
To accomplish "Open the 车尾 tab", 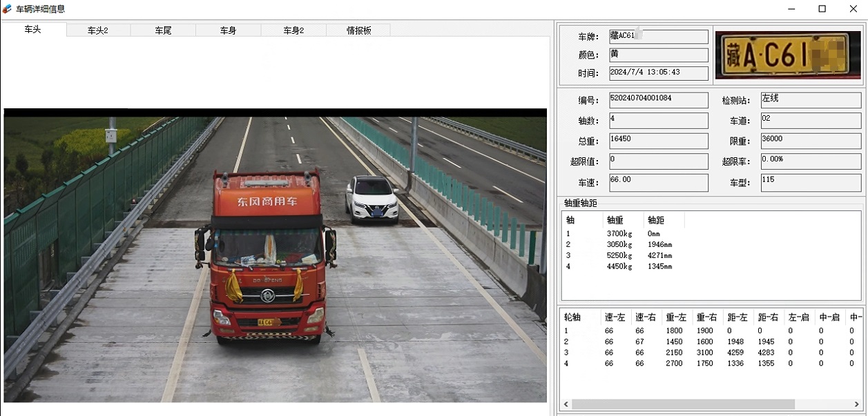I will pyautogui.click(x=163, y=30).
